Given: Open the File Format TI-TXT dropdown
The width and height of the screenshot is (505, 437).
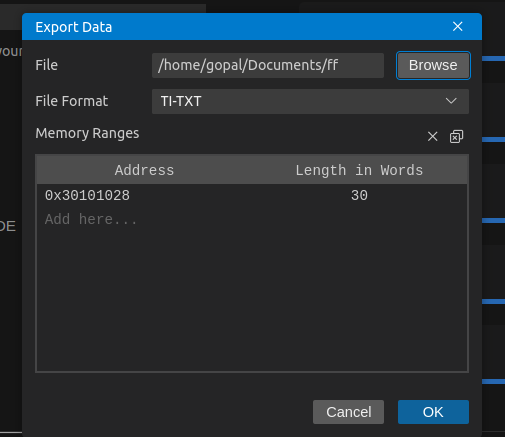Looking at the screenshot, I should (310, 101).
